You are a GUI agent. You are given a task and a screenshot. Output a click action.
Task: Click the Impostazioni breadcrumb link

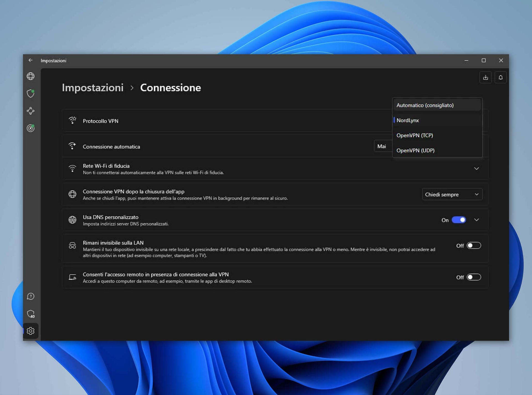pos(93,88)
